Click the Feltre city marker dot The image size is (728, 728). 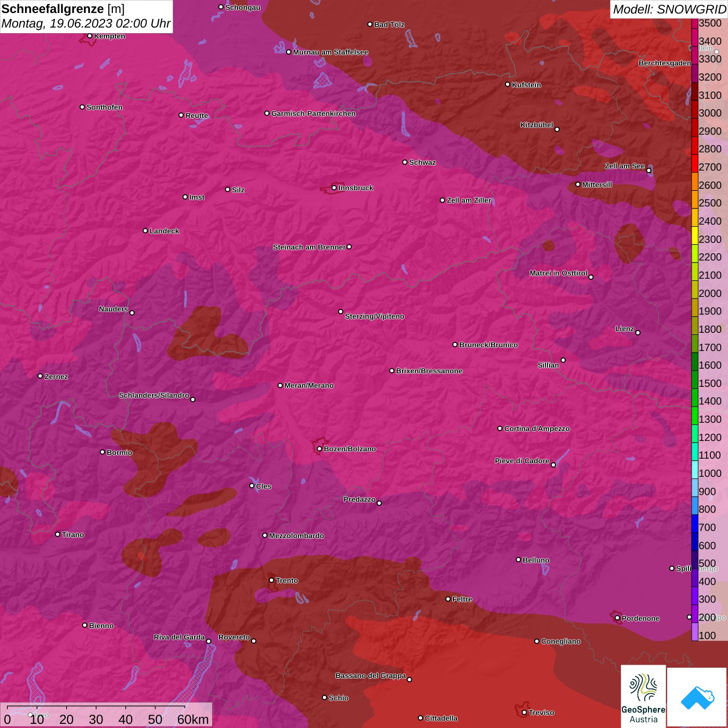[x=448, y=599]
